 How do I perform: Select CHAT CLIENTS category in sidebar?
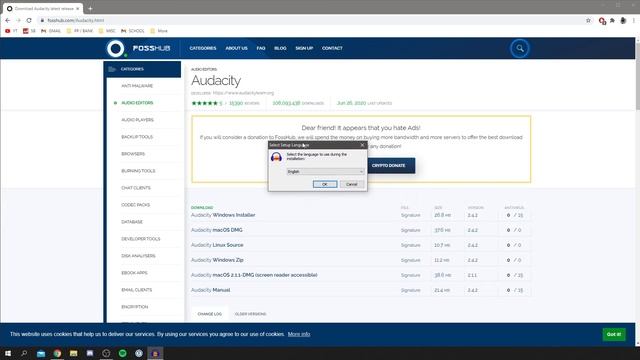[x=136, y=188]
